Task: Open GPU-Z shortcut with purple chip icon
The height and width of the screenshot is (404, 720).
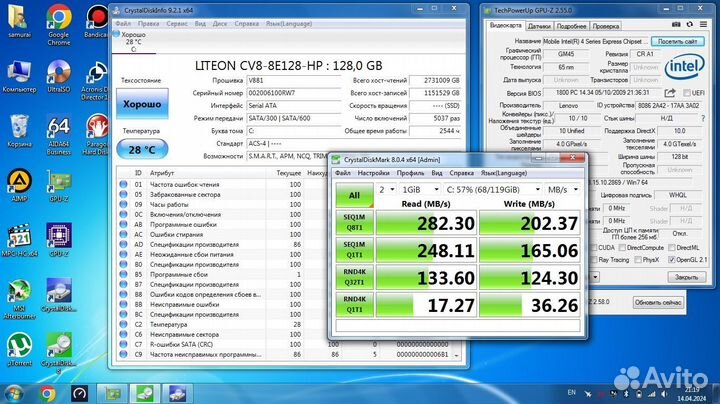Action: pos(59,240)
